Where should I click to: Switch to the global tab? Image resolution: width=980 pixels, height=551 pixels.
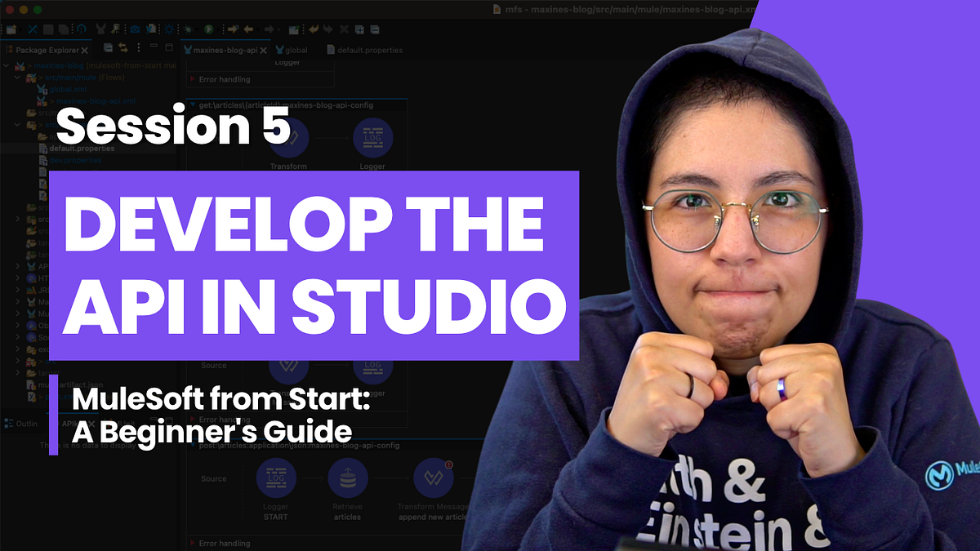coord(295,50)
